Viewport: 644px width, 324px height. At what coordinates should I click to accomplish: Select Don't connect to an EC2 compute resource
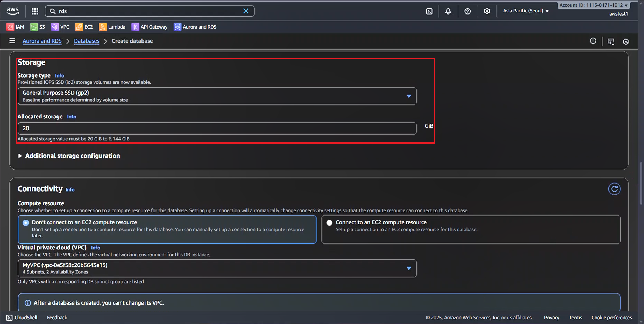pos(26,223)
